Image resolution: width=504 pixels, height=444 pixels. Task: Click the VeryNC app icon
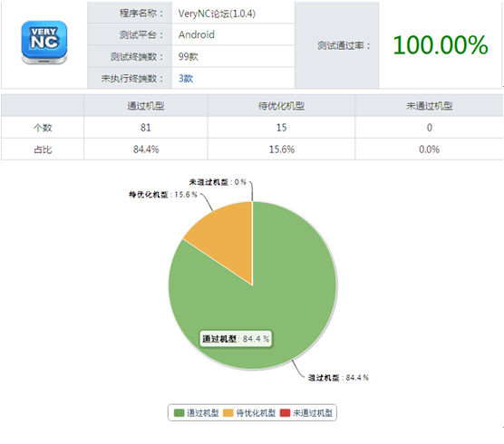[44, 43]
